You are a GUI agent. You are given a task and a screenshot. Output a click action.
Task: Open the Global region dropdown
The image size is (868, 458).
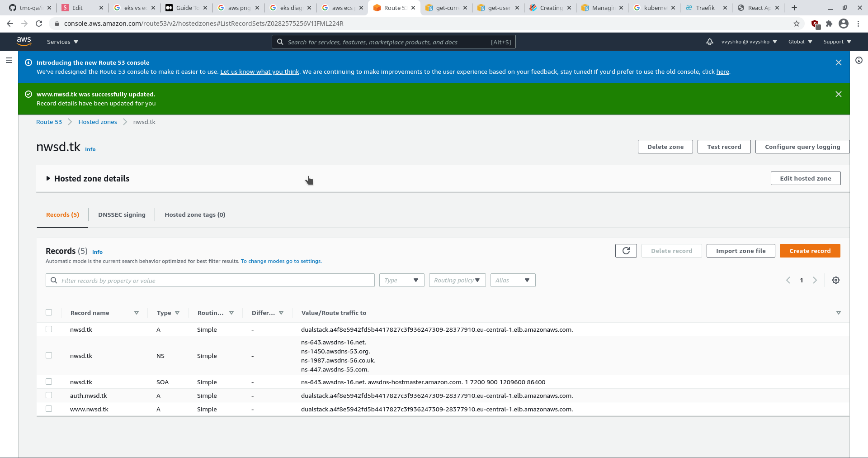click(x=800, y=42)
